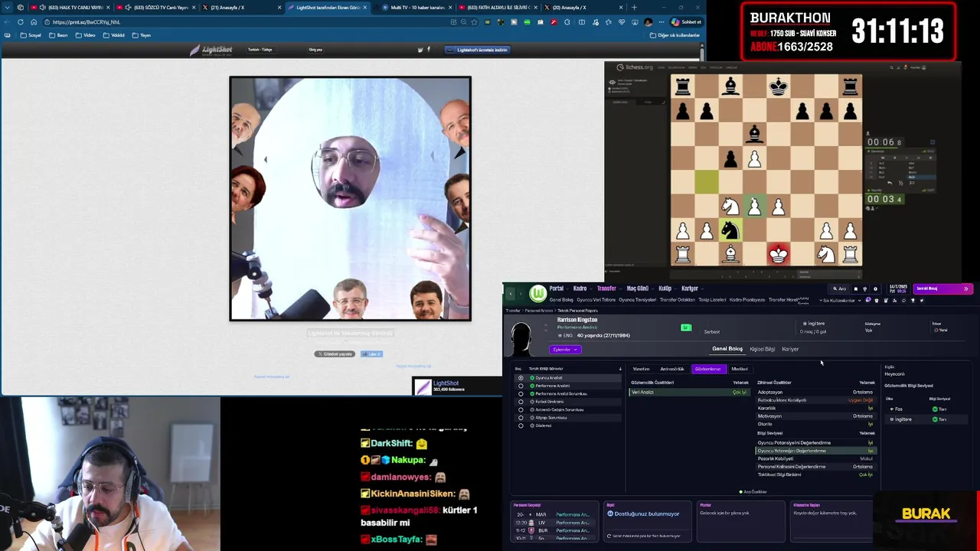The width and height of the screenshot is (980, 551).
Task: Click the Lightshot'ı ücretsiz indirin download button
Action: (477, 50)
